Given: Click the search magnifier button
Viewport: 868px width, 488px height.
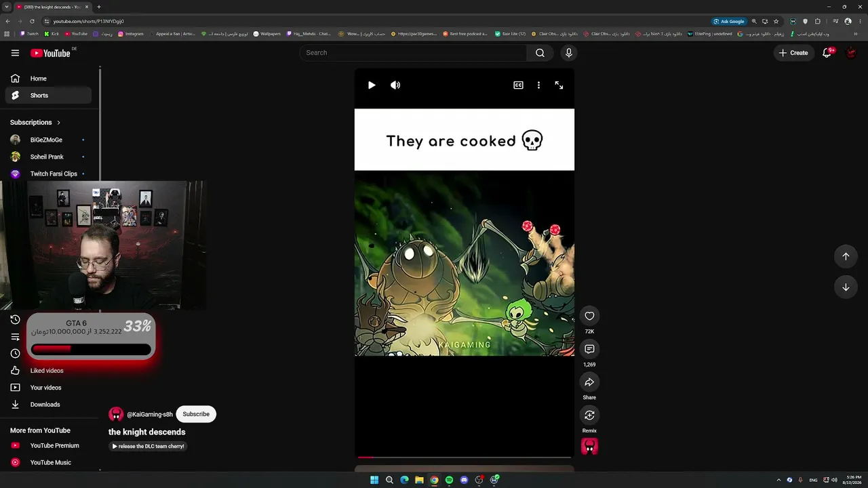Looking at the screenshot, I should [540, 53].
